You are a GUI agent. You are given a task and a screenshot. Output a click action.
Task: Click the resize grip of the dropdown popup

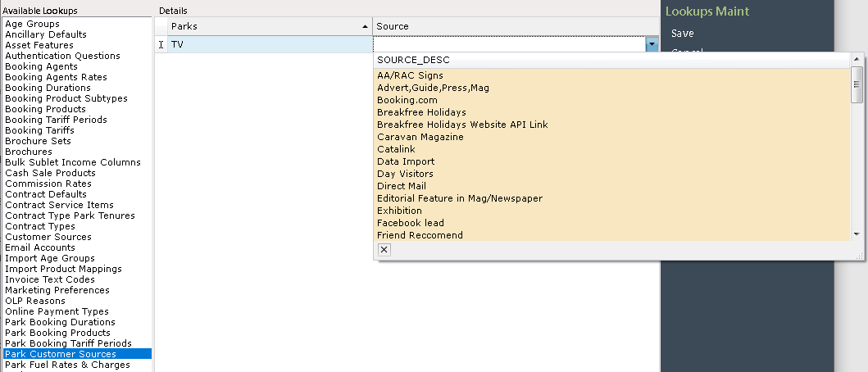point(860,255)
